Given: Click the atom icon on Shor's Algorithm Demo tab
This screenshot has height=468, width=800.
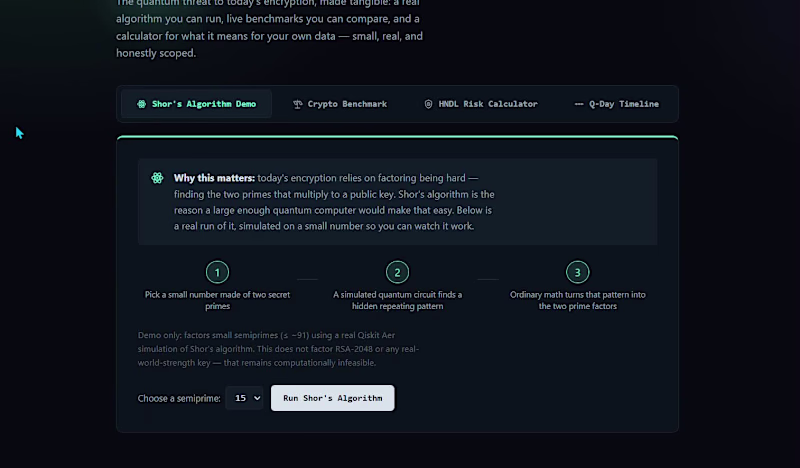Looking at the screenshot, I should click(x=141, y=104).
